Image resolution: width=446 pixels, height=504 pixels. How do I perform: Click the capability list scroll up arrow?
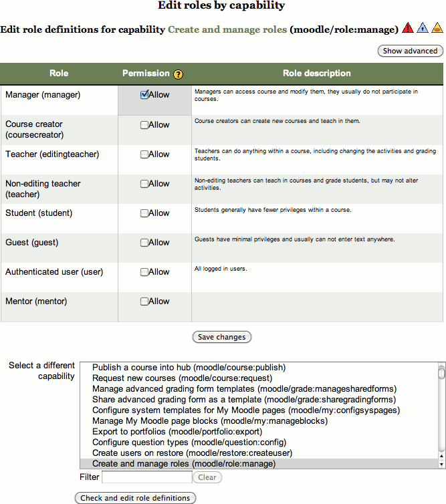[x=442, y=456]
